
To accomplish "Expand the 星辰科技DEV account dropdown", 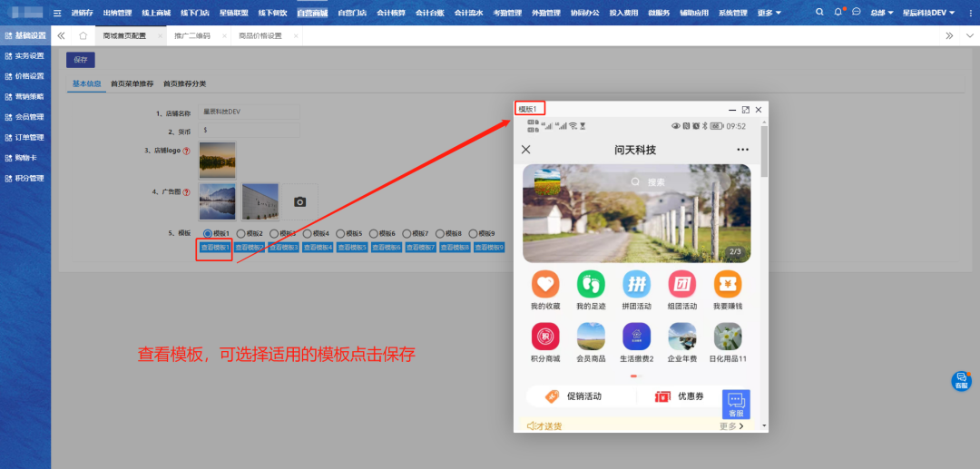I will 936,13.
